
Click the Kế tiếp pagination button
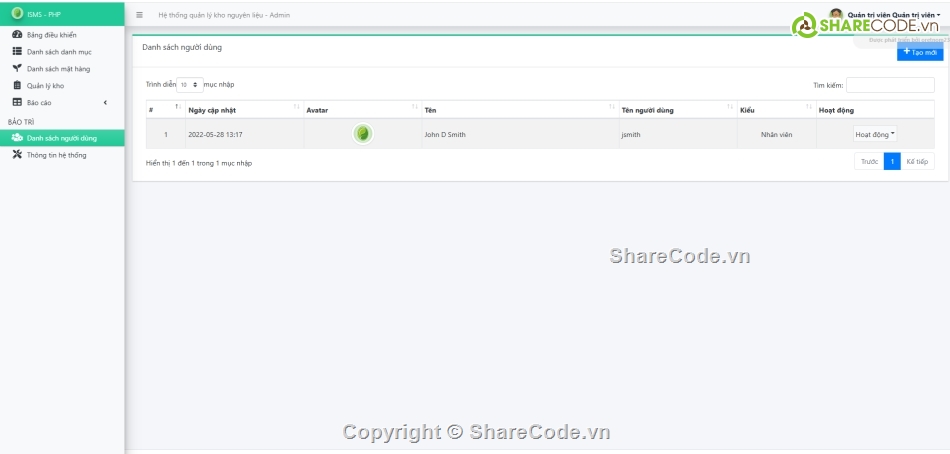tap(917, 161)
